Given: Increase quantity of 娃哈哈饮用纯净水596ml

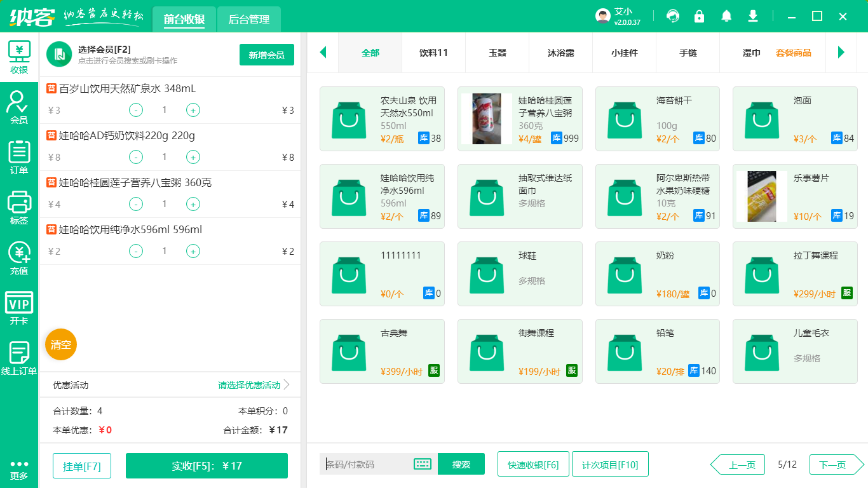Looking at the screenshot, I should (x=193, y=251).
